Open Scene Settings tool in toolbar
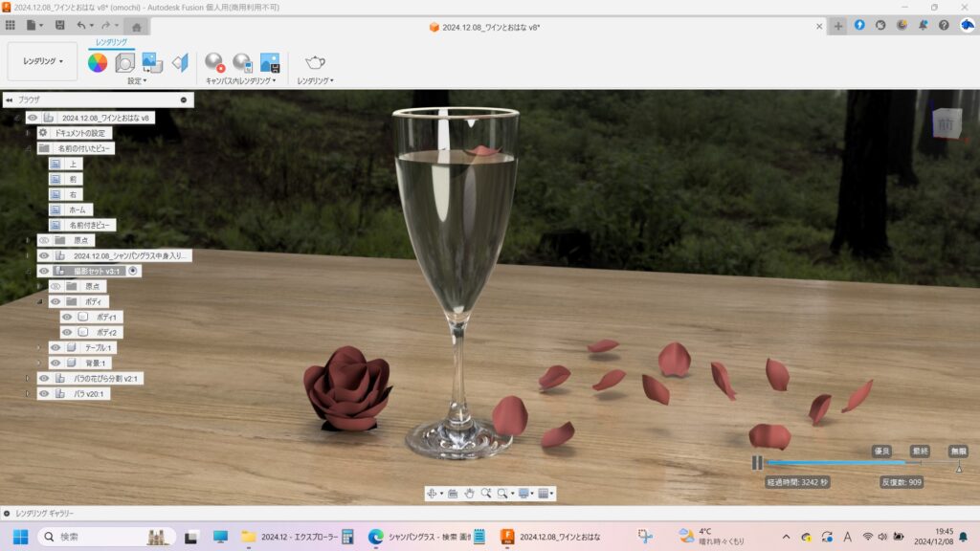This screenshot has width=980, height=551. (125, 63)
